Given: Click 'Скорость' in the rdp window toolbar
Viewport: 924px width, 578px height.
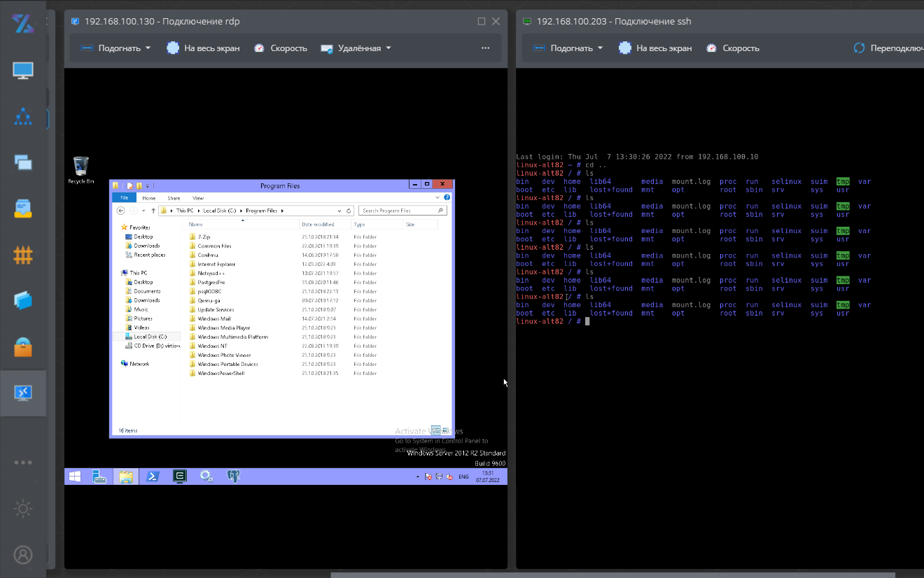Looking at the screenshot, I should click(280, 48).
